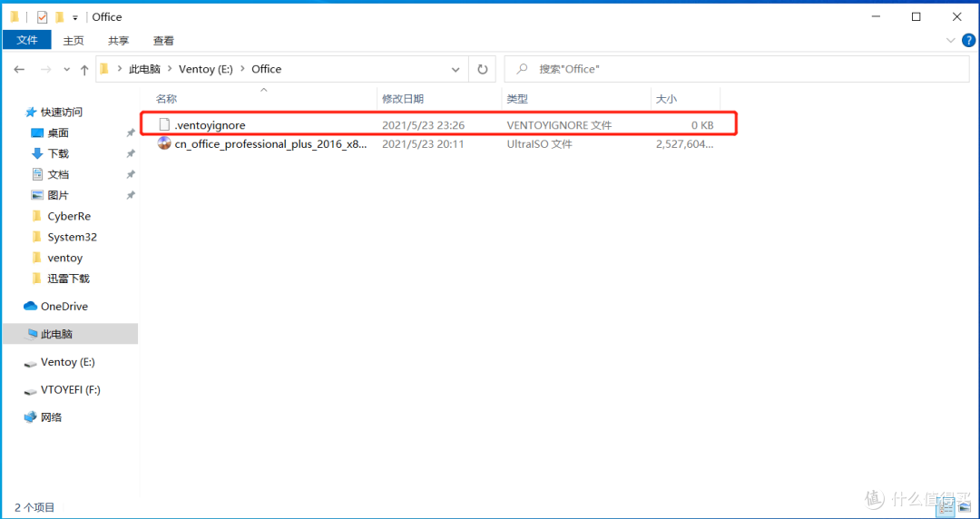Viewport: 980px width, 519px height.
Task: Open recent locations dropdown arrow
Action: [x=66, y=70]
